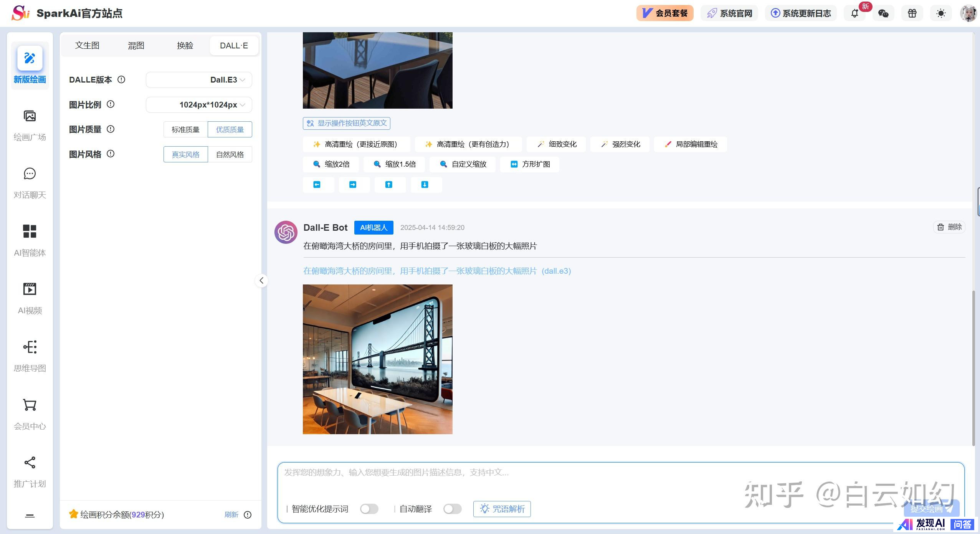The image size is (980, 534).
Task: Delete the Dall-E Bot message
Action: click(949, 227)
